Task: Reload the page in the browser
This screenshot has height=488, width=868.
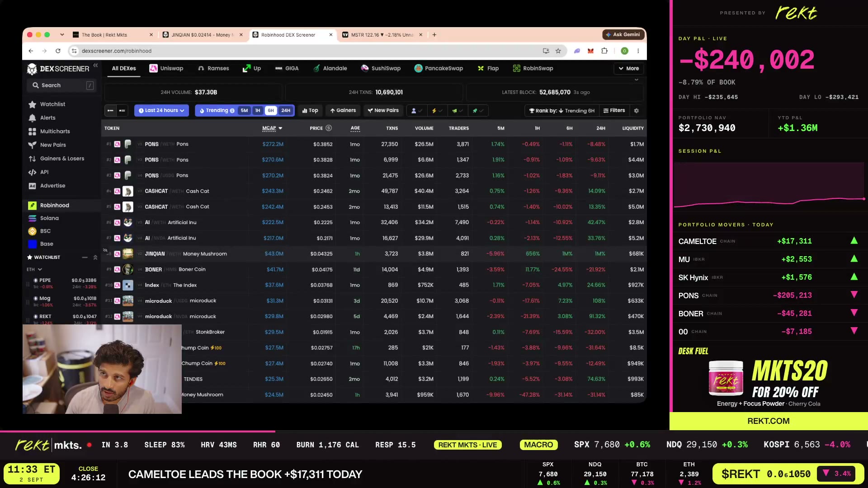Action: (58, 51)
